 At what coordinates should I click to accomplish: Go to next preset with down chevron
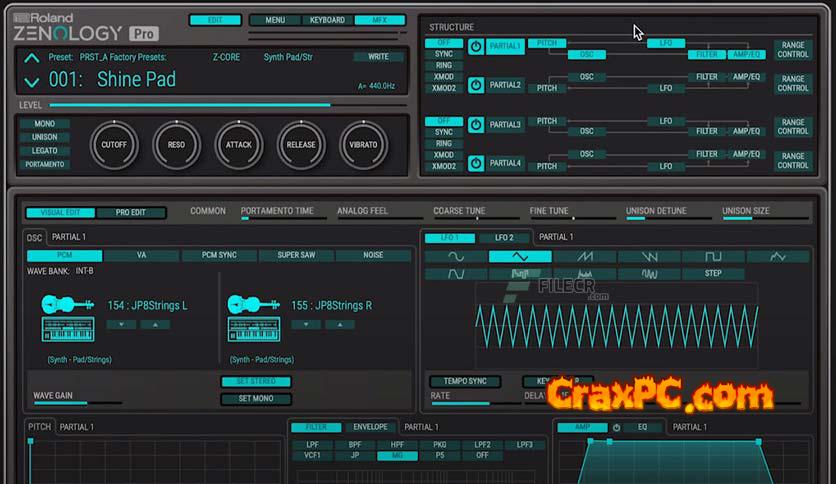31,82
